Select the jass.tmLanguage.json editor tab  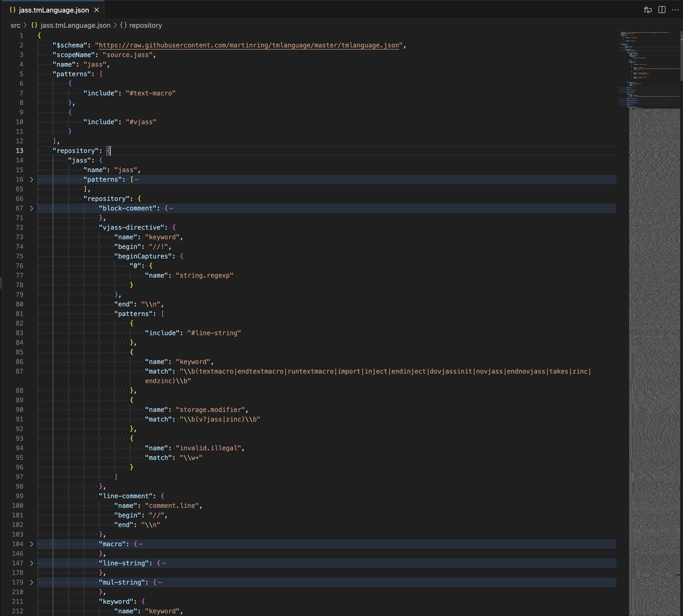[54, 10]
